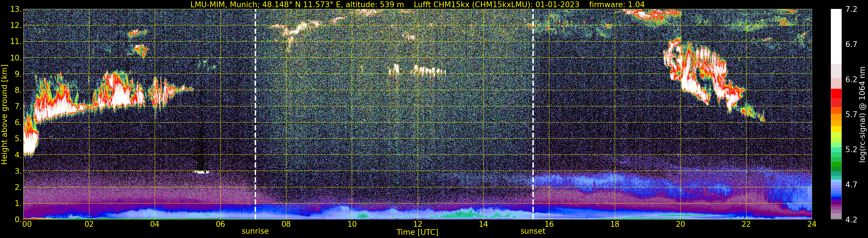Click the '02' tick on the time axis
Viewport: 868px width, 238px height.
(89, 224)
